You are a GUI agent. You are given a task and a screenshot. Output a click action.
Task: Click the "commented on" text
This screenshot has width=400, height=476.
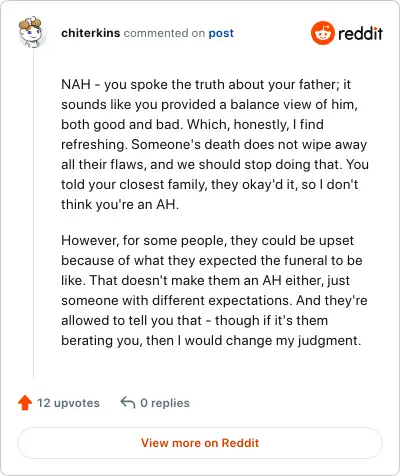pos(164,33)
